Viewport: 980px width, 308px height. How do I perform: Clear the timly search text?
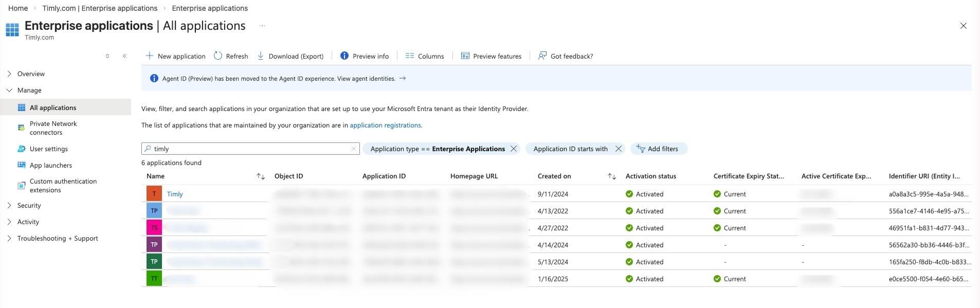[x=354, y=149]
